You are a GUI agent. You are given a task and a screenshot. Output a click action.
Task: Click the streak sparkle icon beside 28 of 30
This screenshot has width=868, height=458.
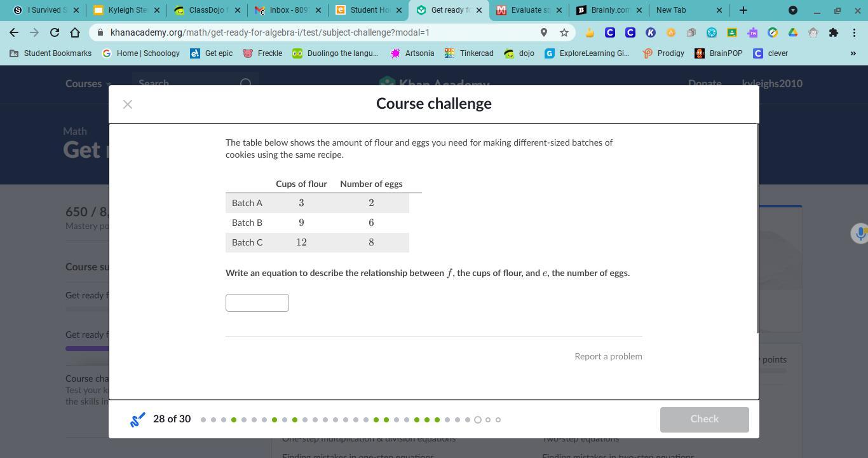tap(137, 420)
